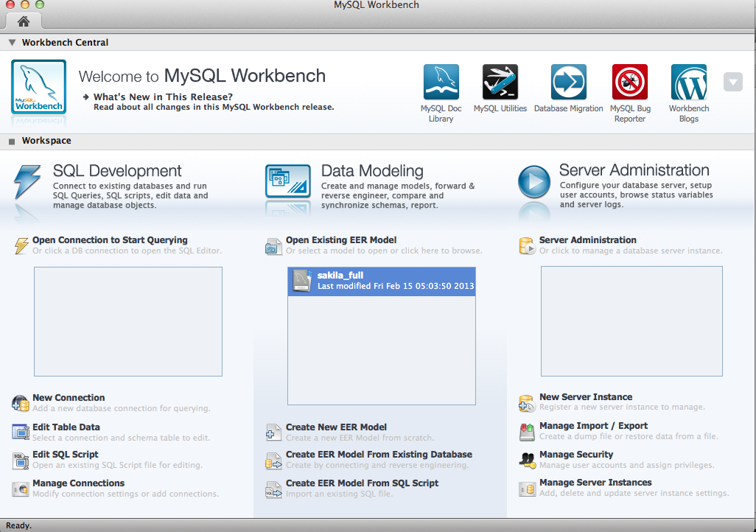Image resolution: width=756 pixels, height=532 pixels.
Task: Click the Edit Table Data icon
Action: [x=20, y=432]
